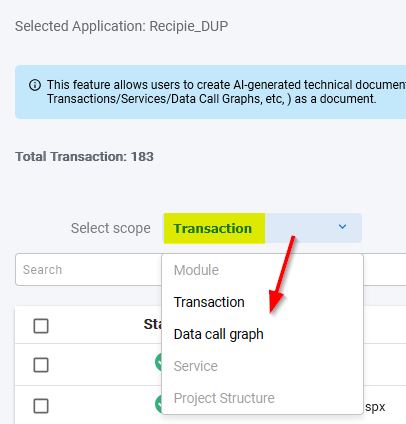Collapse the scope dropdown via chevron arrow
Image resolution: width=406 pixels, height=424 pixels.
pyautogui.click(x=342, y=227)
